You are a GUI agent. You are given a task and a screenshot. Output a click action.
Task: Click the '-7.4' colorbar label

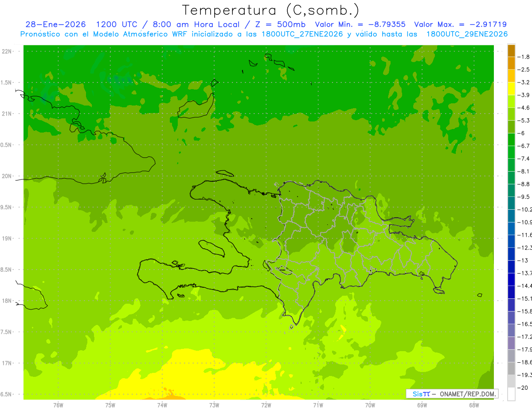point(524,159)
